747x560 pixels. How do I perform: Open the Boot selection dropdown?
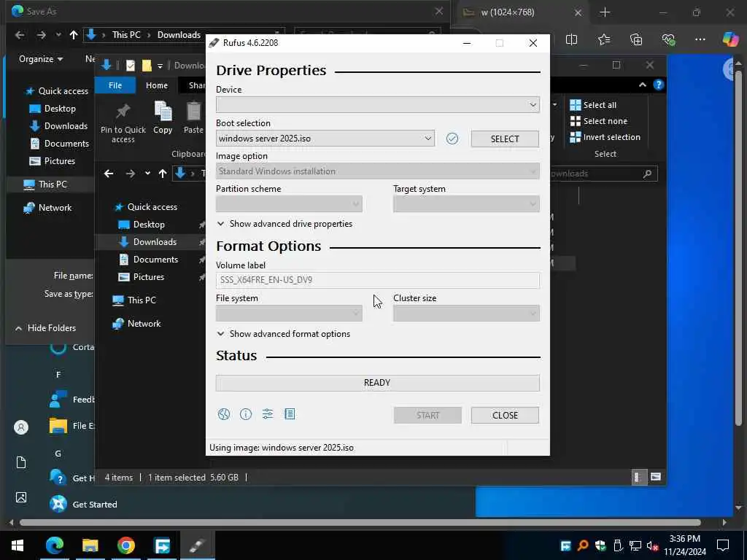pos(325,139)
